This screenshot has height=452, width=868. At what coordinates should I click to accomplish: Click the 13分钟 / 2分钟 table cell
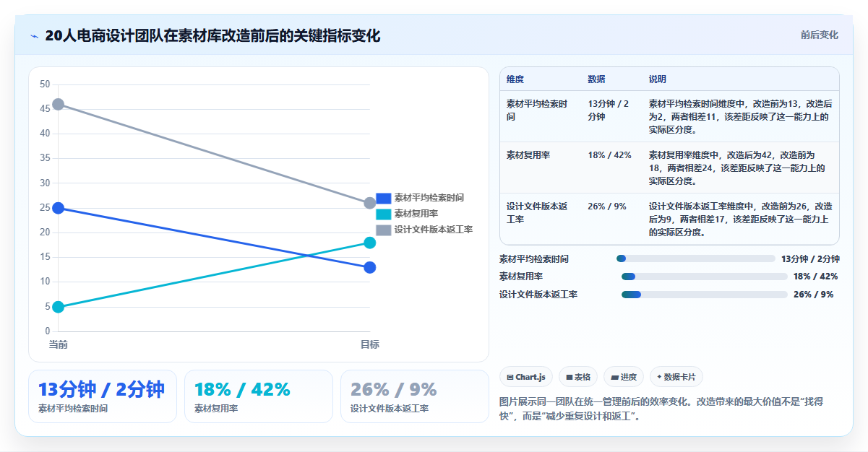608,110
